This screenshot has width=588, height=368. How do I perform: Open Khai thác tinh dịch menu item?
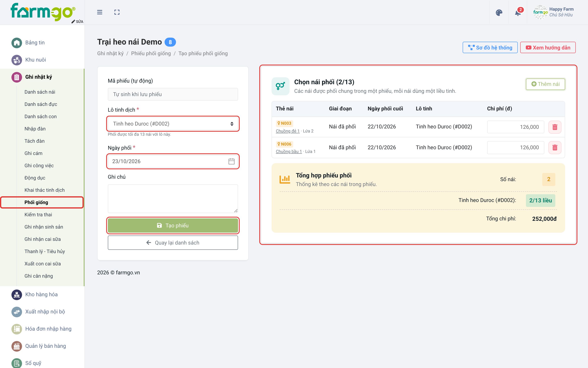pyautogui.click(x=45, y=190)
